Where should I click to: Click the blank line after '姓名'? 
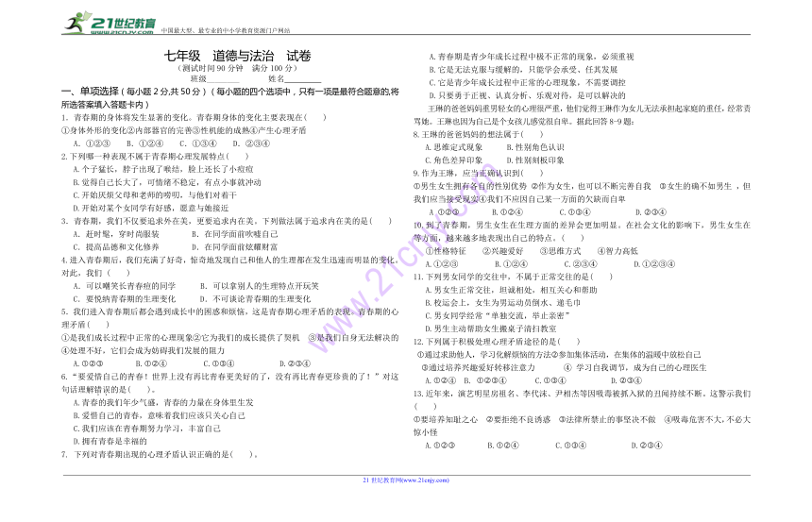click(x=303, y=79)
